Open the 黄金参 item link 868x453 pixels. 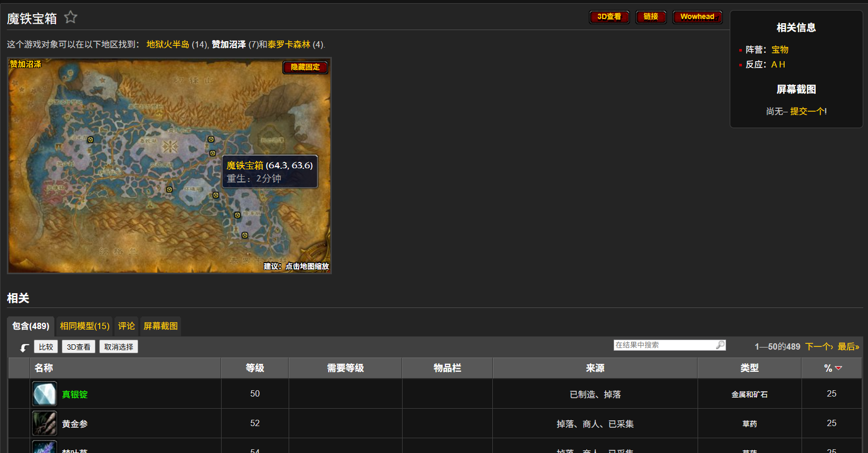click(75, 424)
